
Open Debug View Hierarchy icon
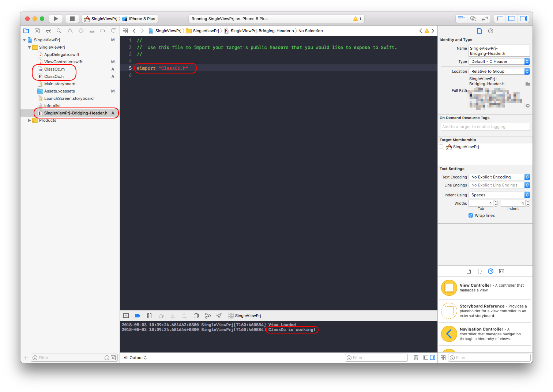(196, 316)
